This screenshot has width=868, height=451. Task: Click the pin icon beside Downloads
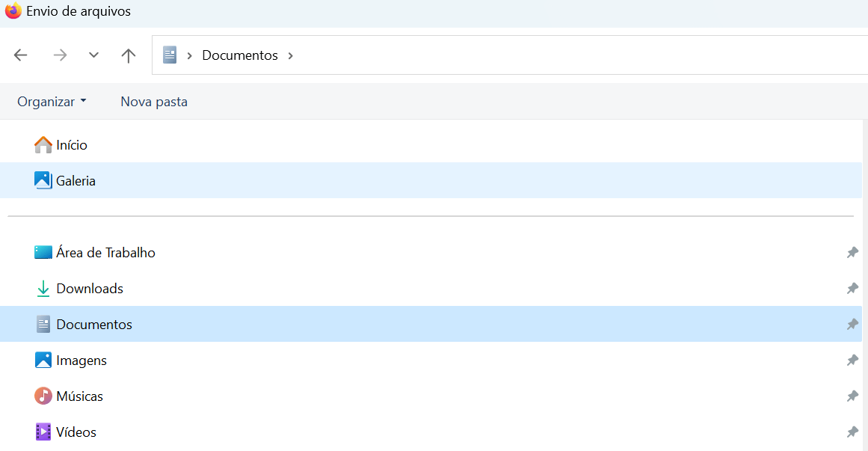coord(852,289)
